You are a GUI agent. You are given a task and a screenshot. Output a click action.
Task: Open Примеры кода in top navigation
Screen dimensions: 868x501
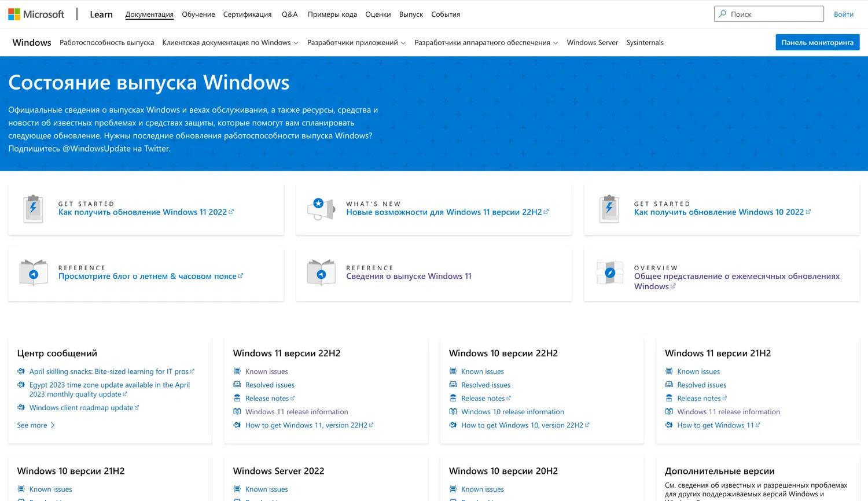332,14
